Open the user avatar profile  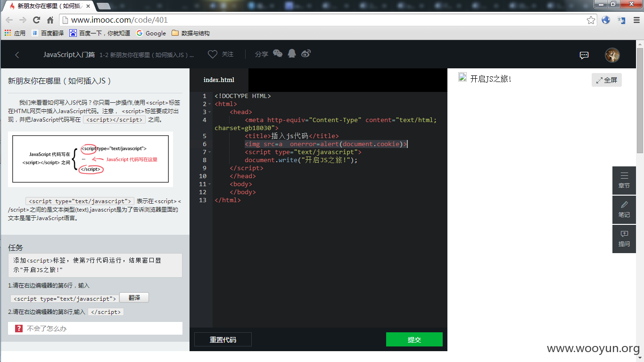612,55
